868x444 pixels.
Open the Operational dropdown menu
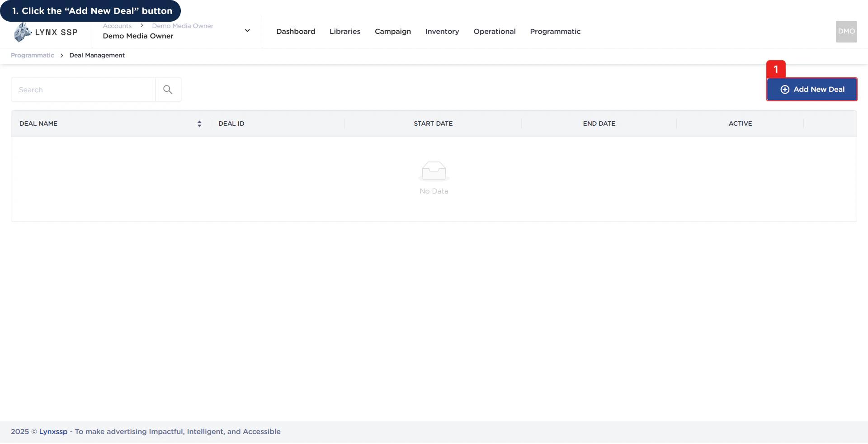[x=495, y=31]
